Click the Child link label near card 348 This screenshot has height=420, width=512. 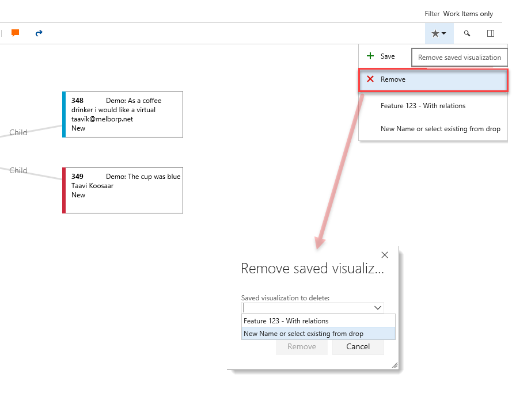click(x=18, y=132)
